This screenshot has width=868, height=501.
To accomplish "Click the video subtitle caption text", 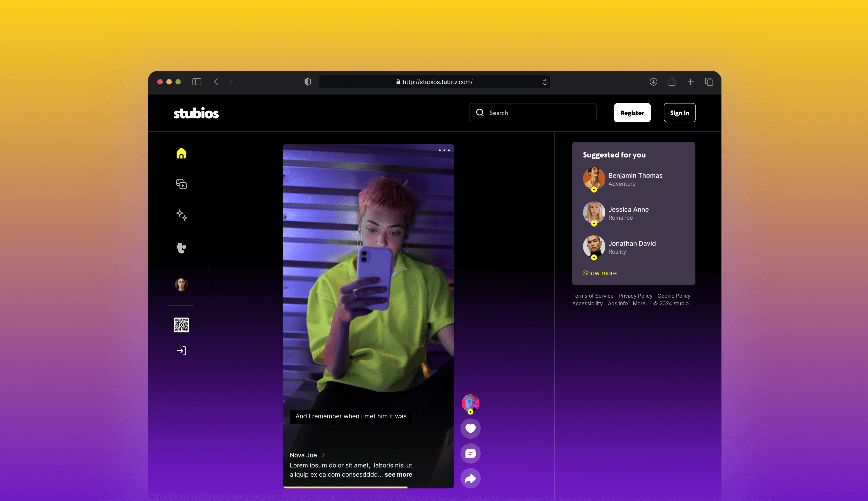I will 351,416.
